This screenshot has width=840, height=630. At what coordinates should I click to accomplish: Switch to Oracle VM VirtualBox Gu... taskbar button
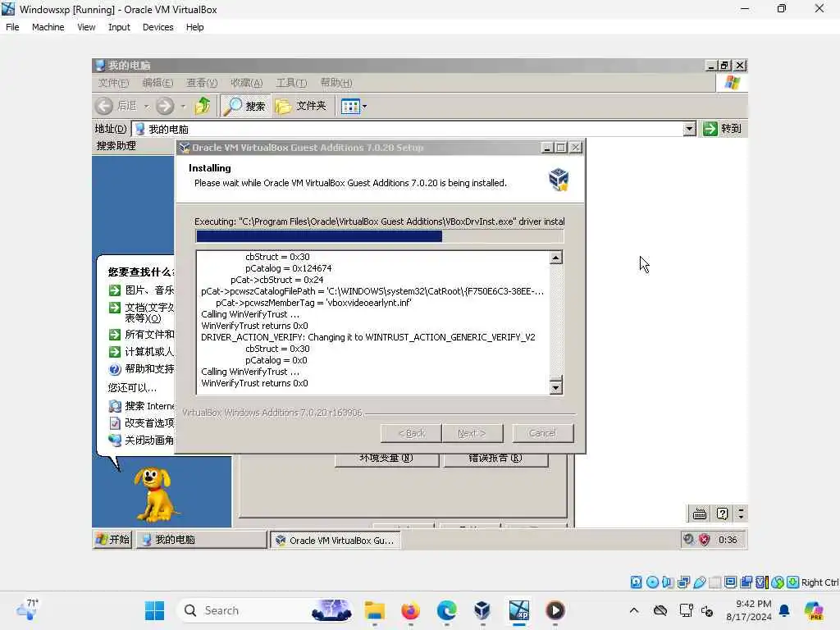click(336, 540)
